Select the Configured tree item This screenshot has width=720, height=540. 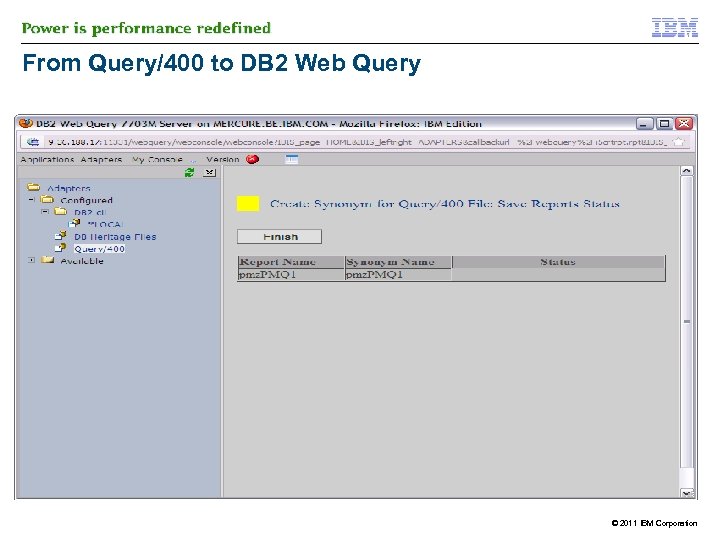[86, 200]
